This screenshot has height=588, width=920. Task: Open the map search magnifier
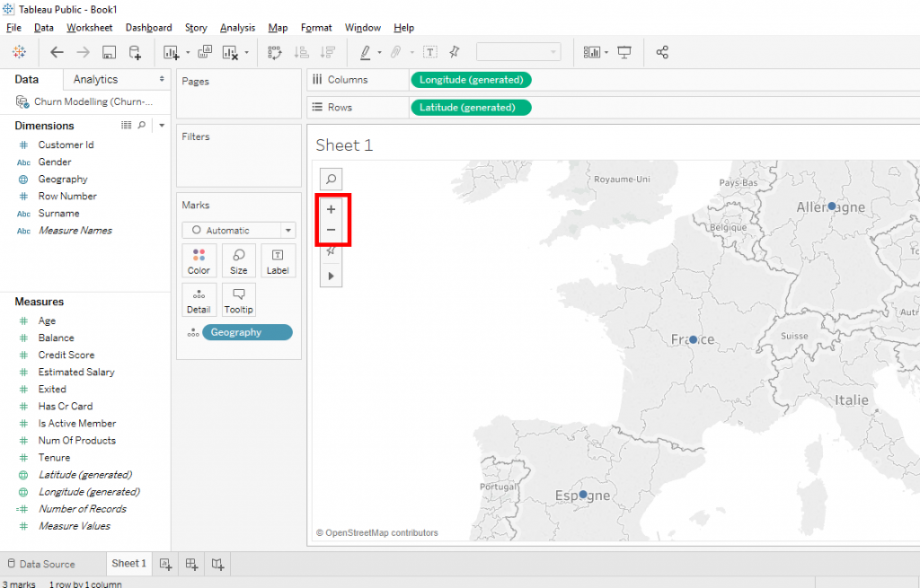[x=331, y=179]
